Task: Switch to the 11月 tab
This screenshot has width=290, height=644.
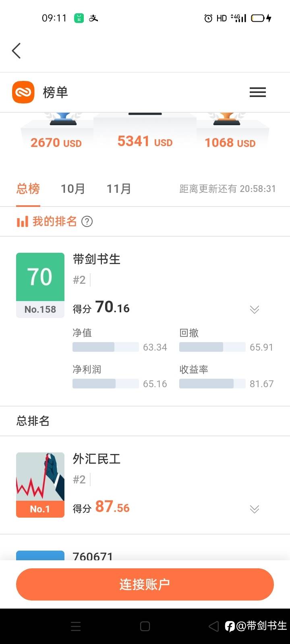Action: (x=119, y=188)
